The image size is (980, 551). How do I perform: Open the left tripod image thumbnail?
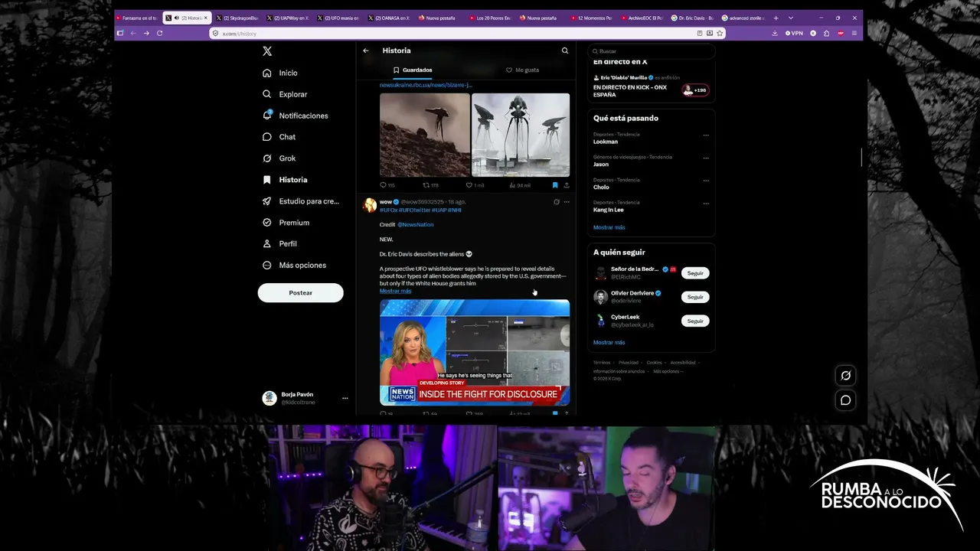pyautogui.click(x=425, y=135)
